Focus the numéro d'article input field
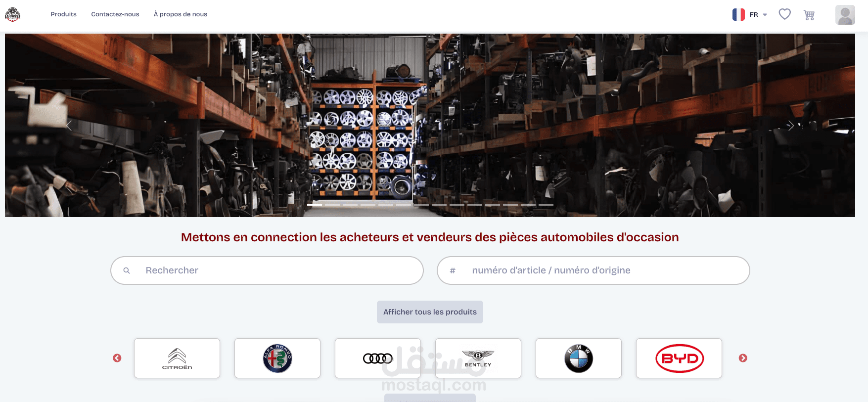This screenshot has height=402, width=868. tap(594, 270)
